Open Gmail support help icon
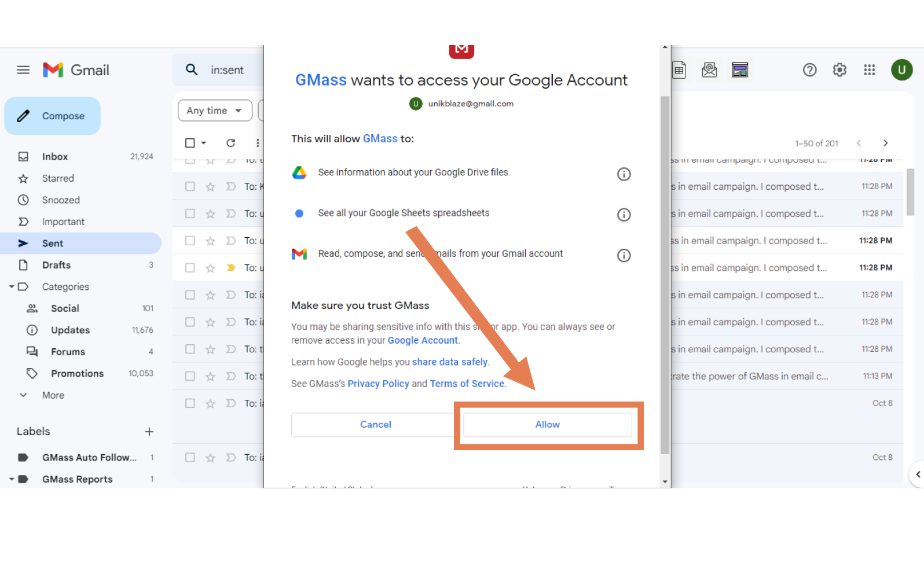This screenshot has height=567, width=924. point(810,70)
